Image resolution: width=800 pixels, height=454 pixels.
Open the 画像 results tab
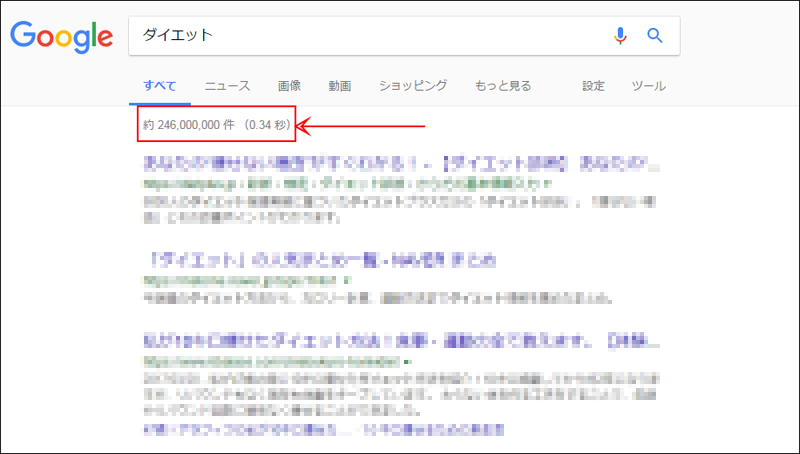click(289, 86)
